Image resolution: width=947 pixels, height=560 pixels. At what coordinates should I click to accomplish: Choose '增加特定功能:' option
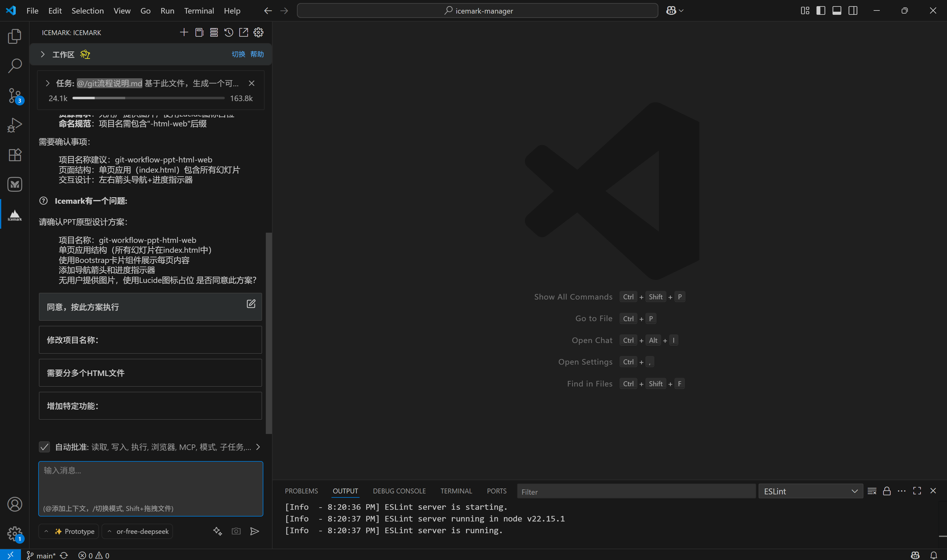pyautogui.click(x=150, y=406)
